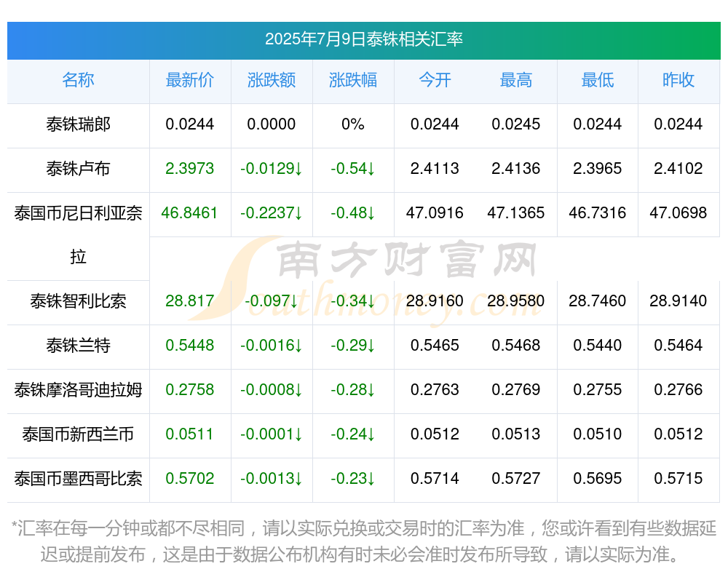Select high value 0.5727
The image size is (728, 577).
(516, 478)
